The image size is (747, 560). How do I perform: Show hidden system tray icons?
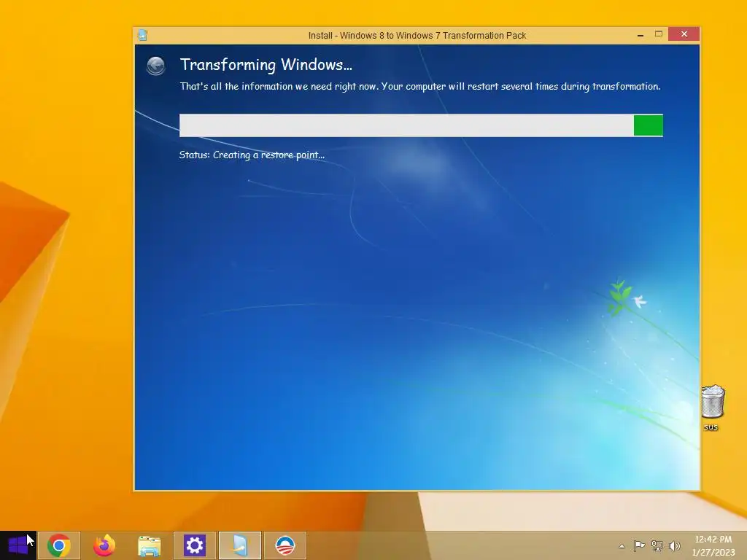click(622, 546)
